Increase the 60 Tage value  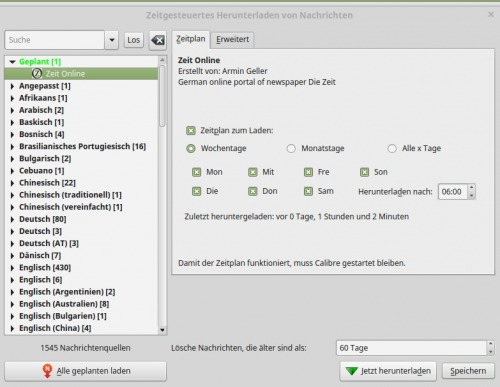click(x=490, y=344)
